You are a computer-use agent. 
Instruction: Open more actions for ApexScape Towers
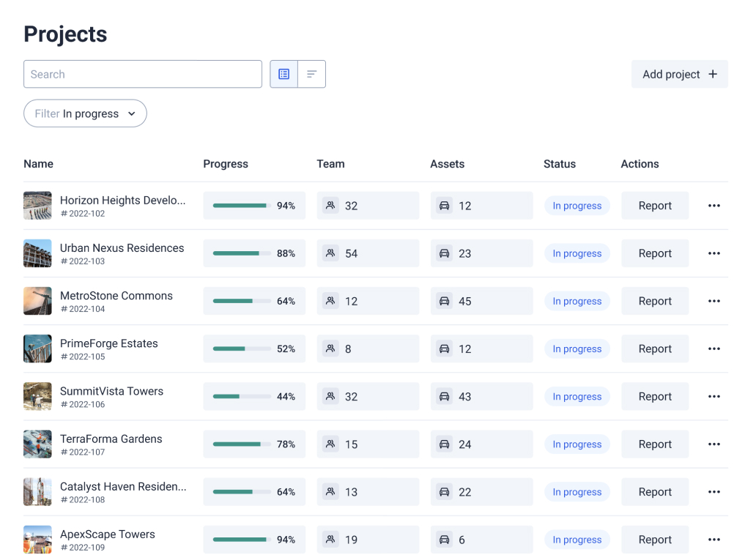tap(714, 540)
